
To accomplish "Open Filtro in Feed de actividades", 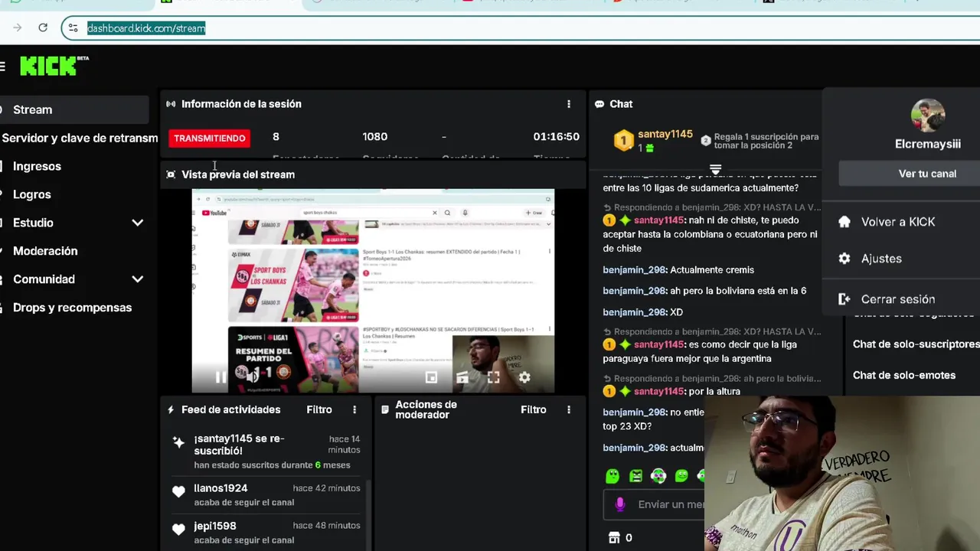I will pyautogui.click(x=319, y=410).
